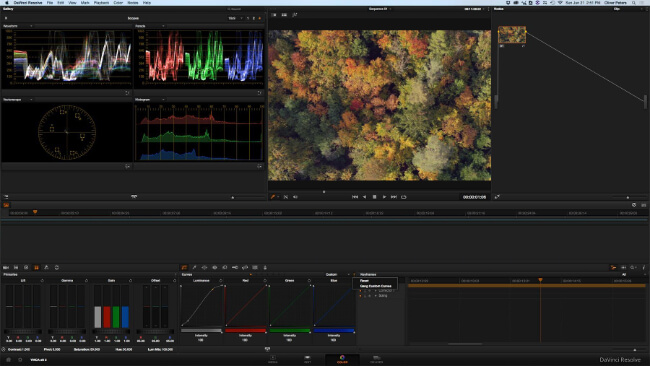This screenshot has height=366, width=650.
Task: Open settings for the Histogram scope
Action: pos(260,166)
